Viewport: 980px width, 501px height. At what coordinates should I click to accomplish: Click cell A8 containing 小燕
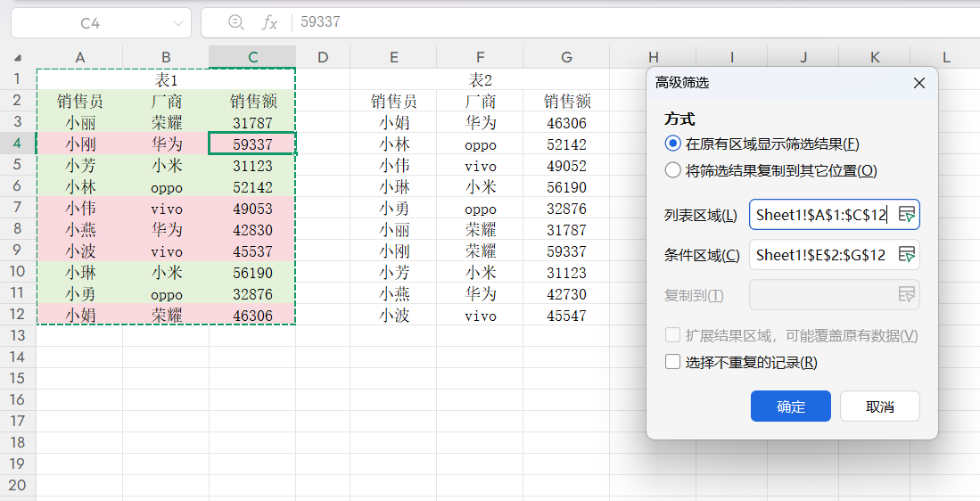point(80,229)
